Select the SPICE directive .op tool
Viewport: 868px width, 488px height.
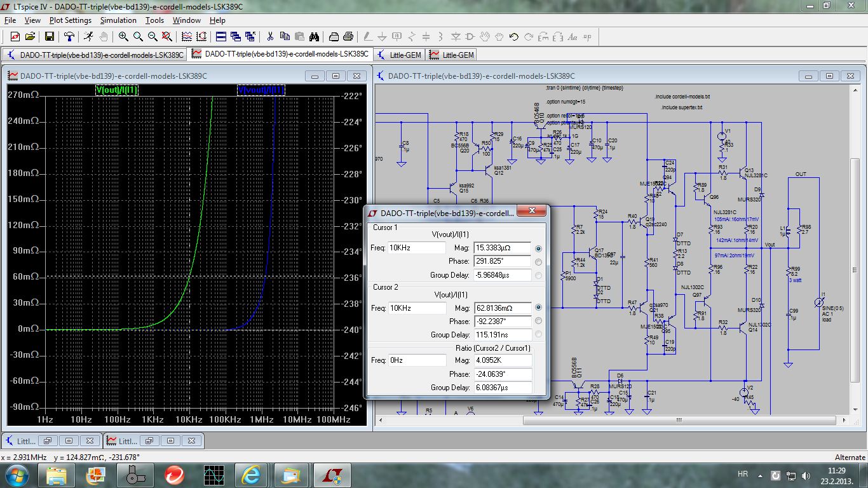(587, 36)
